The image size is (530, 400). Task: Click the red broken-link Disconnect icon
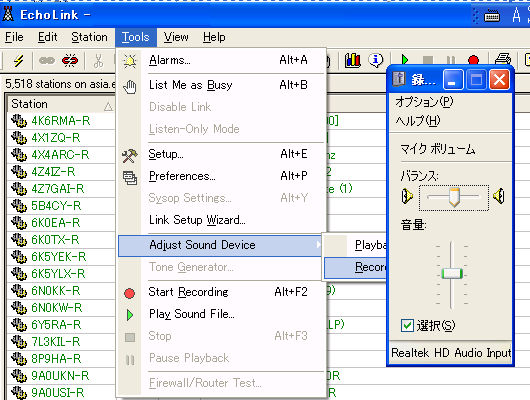tap(70, 61)
